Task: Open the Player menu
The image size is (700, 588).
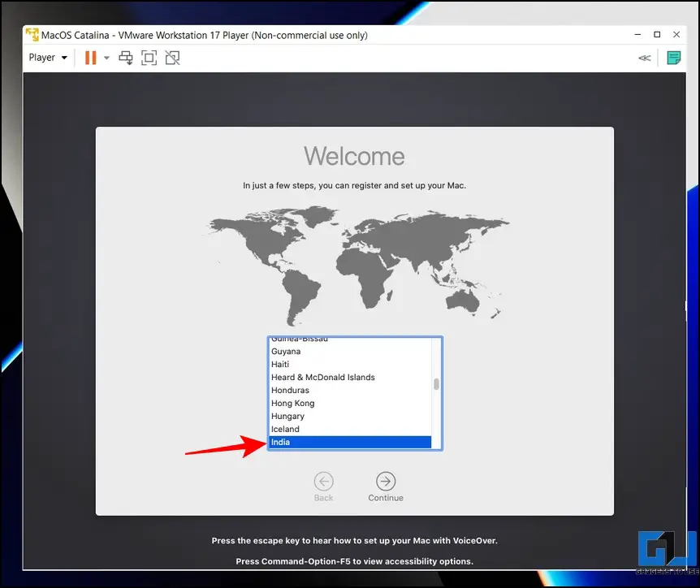Action: point(47,58)
